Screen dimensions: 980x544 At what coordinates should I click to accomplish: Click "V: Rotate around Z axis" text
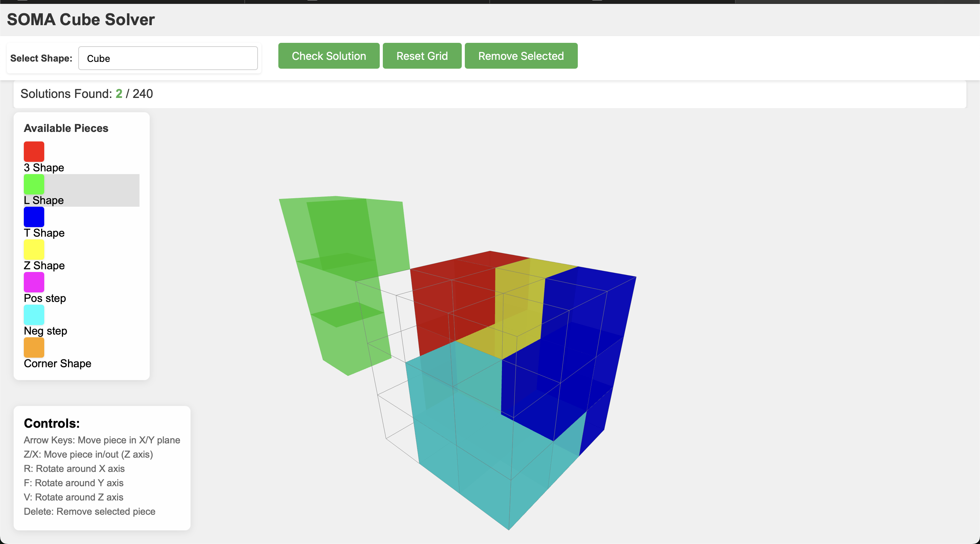(73, 497)
